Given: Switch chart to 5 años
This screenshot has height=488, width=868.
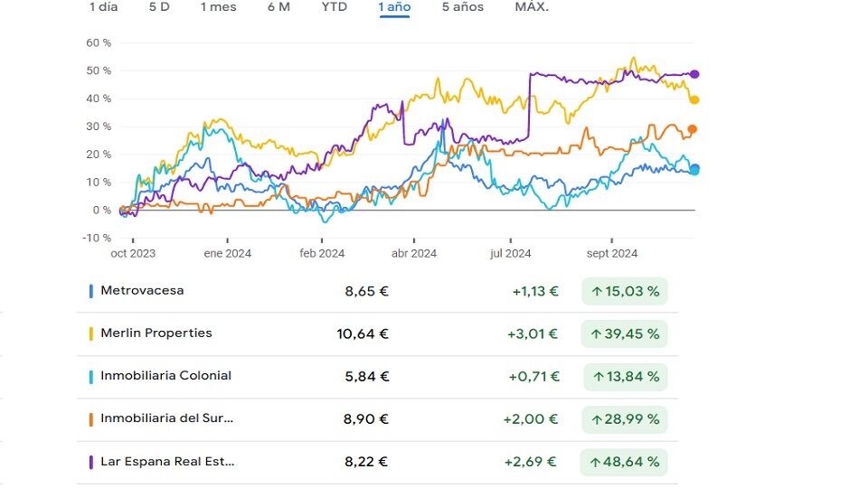Looking at the screenshot, I should pos(462,7).
